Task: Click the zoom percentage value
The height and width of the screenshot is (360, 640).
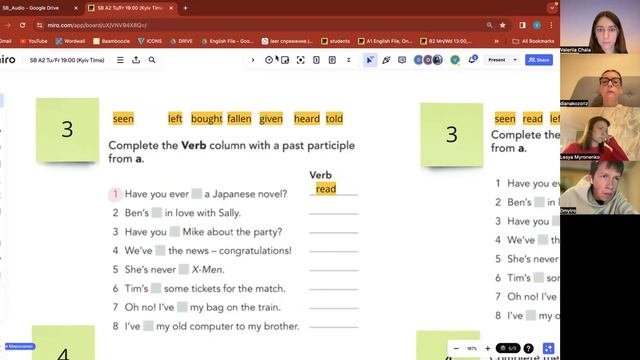Action: tap(472, 348)
